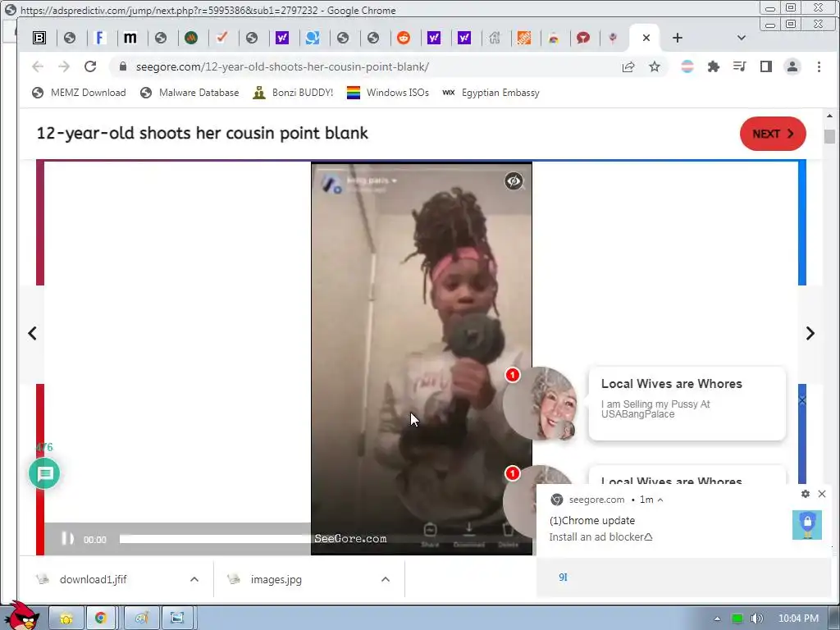Switch to the red speech bubble tab
840x630 pixels.
pos(583,38)
